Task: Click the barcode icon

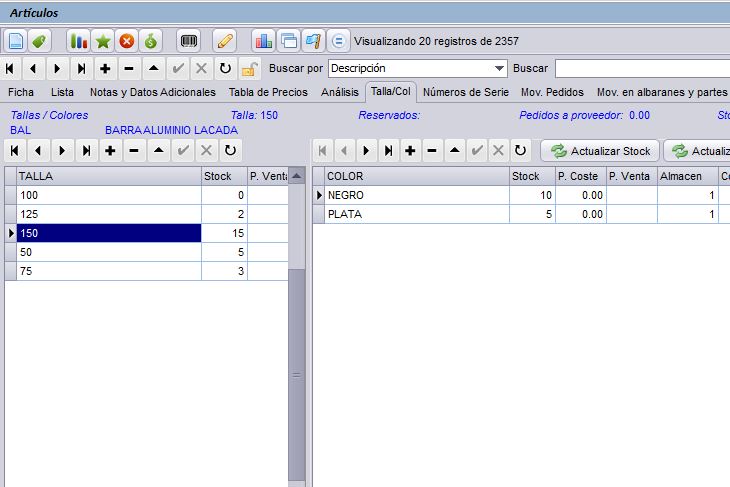Action: (x=189, y=41)
